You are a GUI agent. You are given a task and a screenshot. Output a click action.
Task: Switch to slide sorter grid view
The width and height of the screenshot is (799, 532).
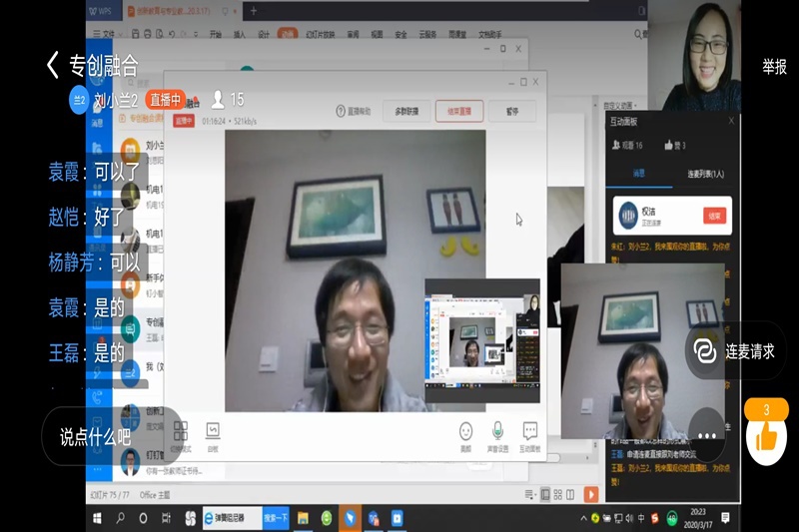pyautogui.click(x=558, y=494)
